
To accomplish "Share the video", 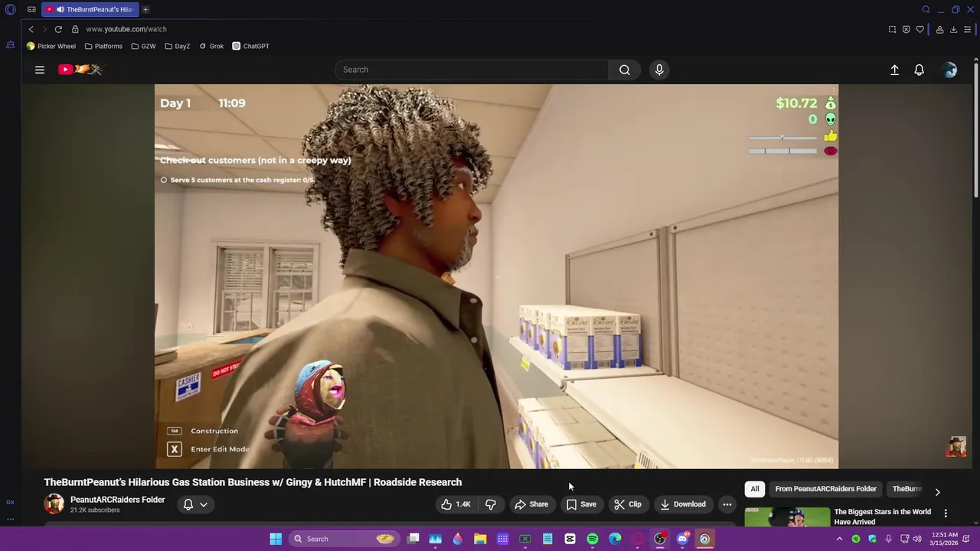I will [531, 504].
